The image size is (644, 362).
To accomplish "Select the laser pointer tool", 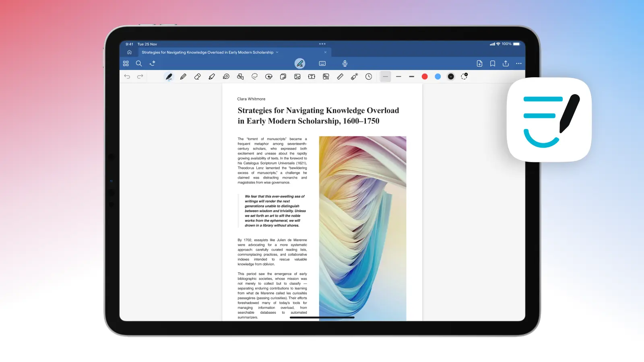I will click(x=354, y=76).
